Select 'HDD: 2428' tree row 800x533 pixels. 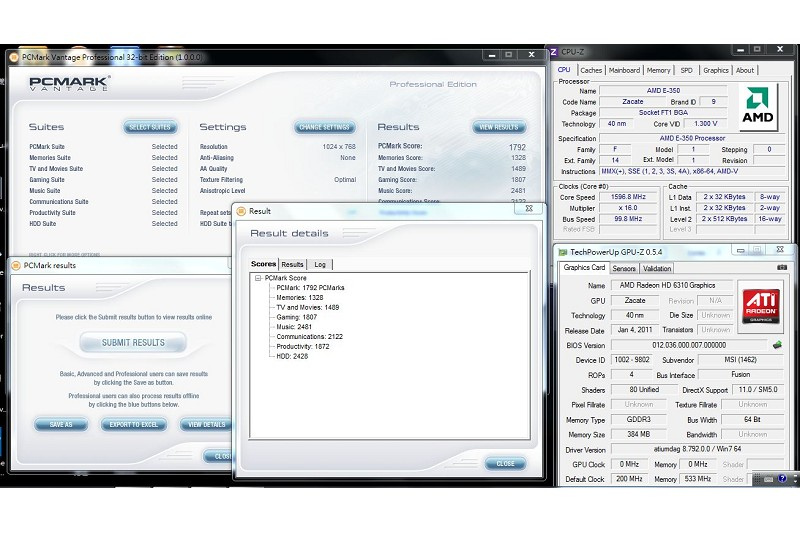(292, 357)
